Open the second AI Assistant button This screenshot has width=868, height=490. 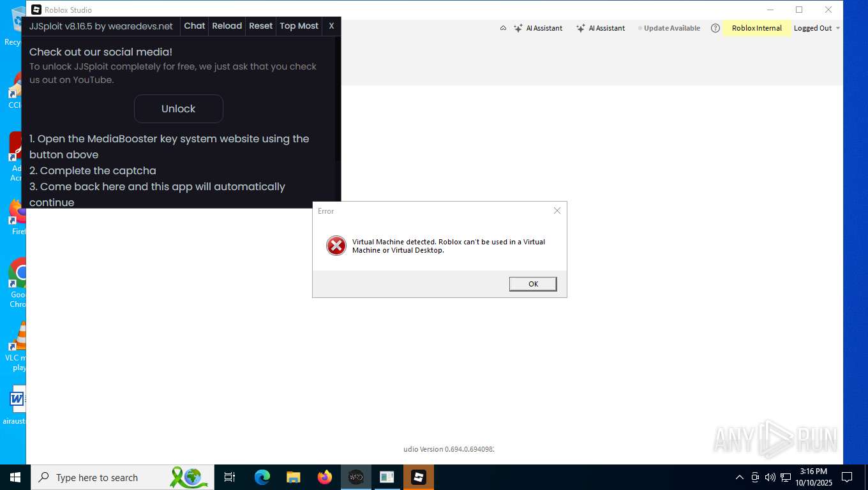point(601,28)
